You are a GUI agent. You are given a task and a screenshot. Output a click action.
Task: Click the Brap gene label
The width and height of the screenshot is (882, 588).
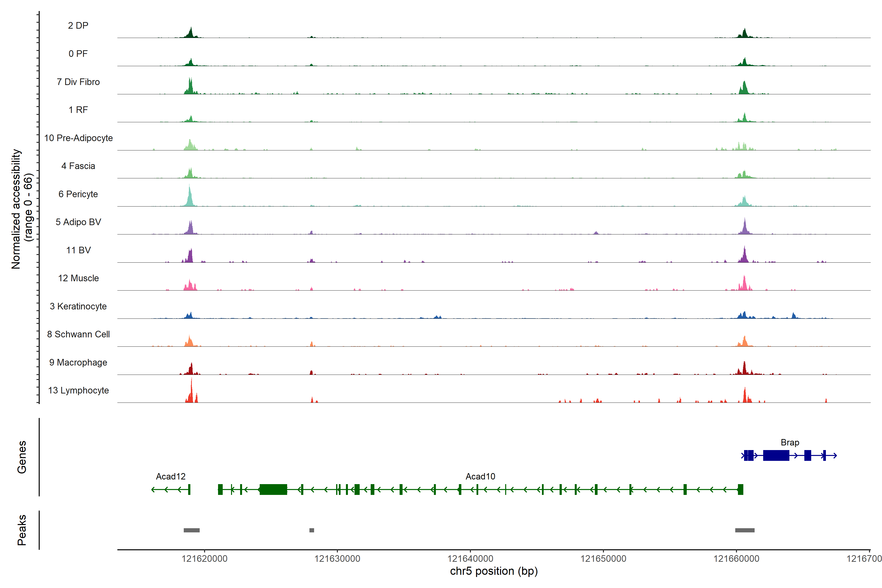(790, 442)
